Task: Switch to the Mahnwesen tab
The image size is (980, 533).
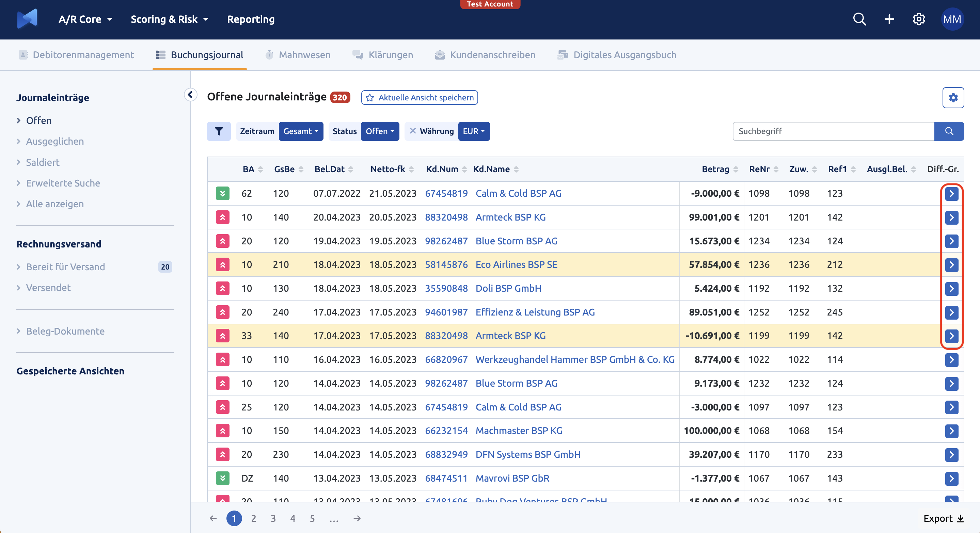Action: [298, 55]
